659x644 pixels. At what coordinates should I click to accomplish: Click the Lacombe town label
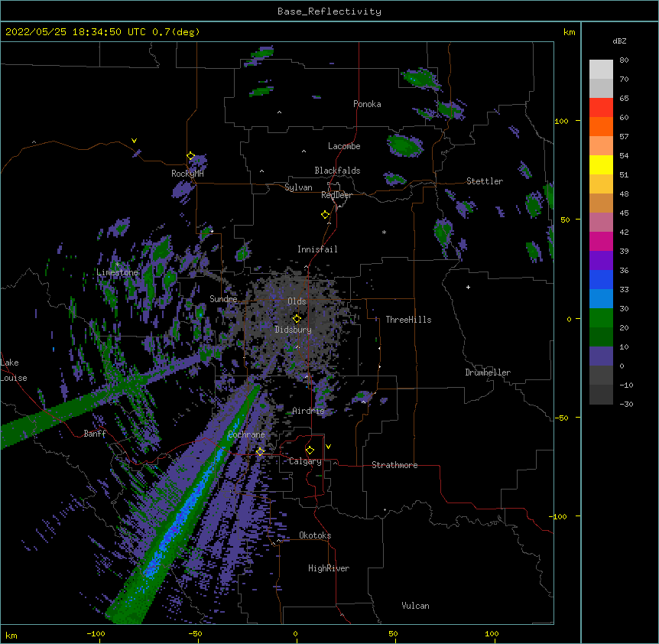(x=344, y=146)
